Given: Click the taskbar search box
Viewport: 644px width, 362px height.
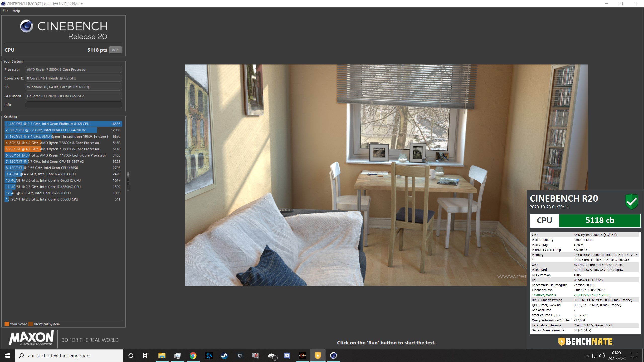Looking at the screenshot, I should click(69, 356).
